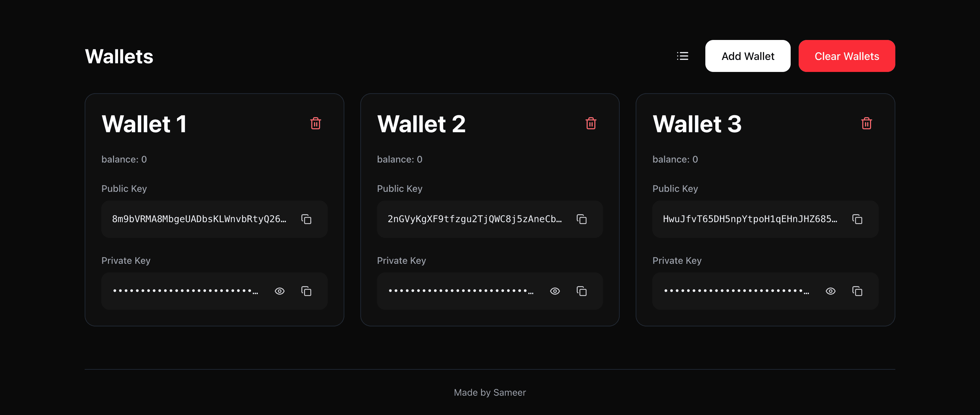Select Wallet 1 public key field

198,219
